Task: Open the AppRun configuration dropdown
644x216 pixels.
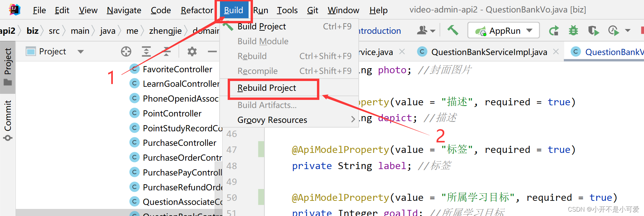Action: (503, 30)
